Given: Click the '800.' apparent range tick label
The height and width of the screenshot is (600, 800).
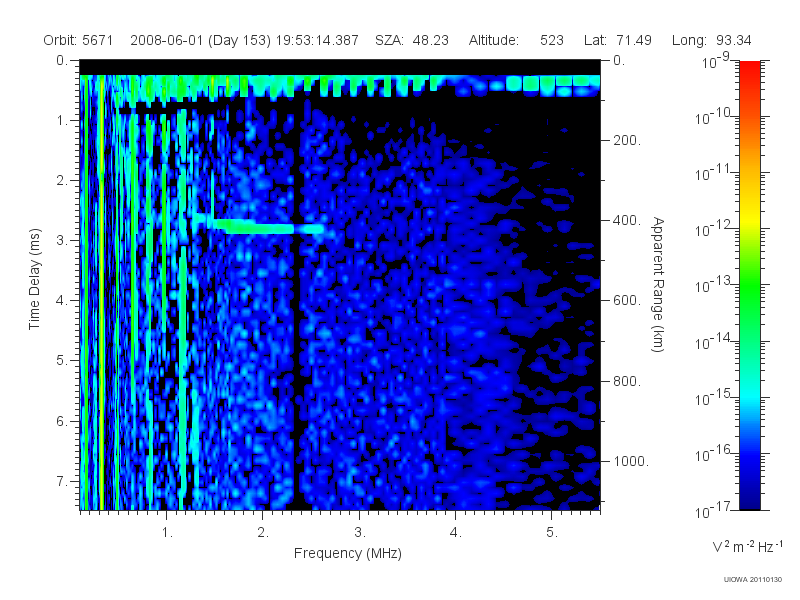Looking at the screenshot, I should tap(627, 381).
